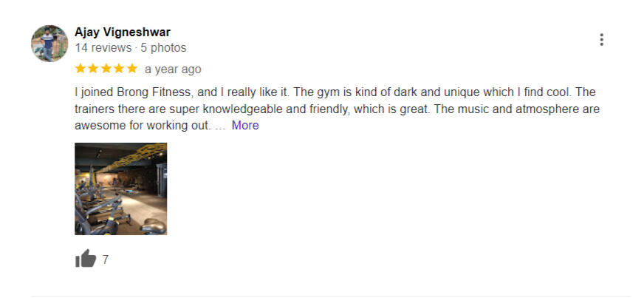Click the 'a year ago' timestamp

coord(173,70)
